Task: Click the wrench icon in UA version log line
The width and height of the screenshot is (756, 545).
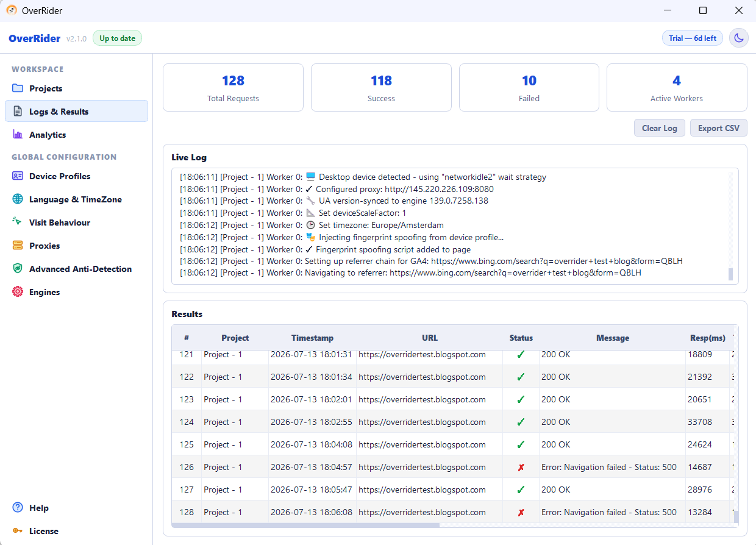Action: [311, 201]
